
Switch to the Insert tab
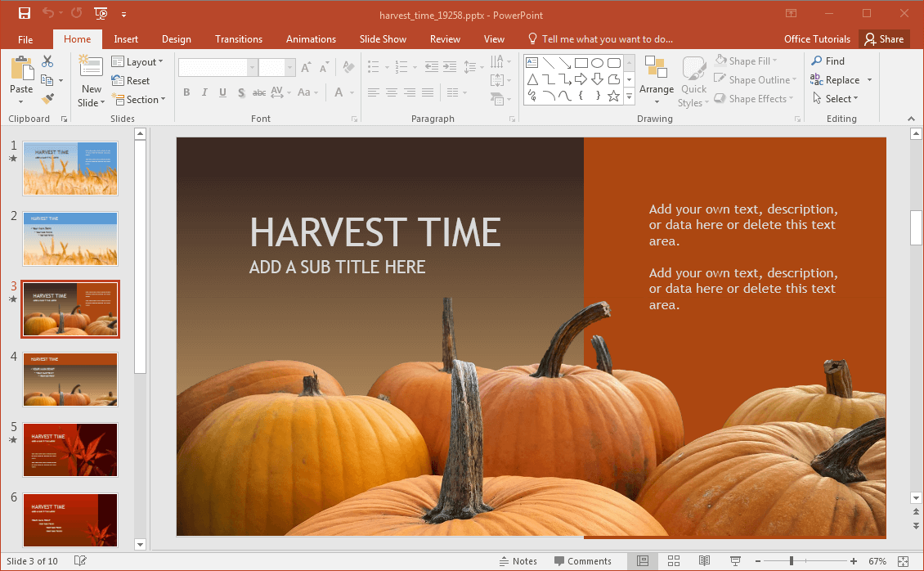(126, 39)
